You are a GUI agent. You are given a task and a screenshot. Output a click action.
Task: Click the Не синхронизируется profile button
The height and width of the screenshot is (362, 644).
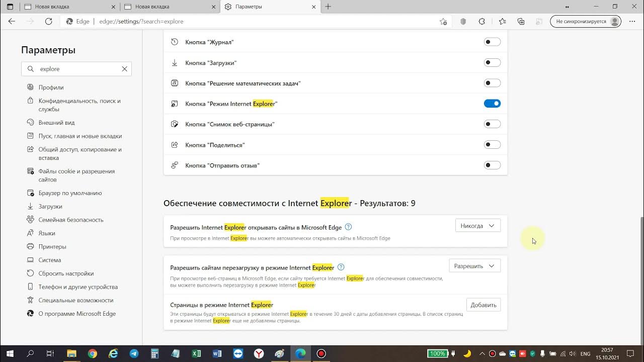(586, 22)
